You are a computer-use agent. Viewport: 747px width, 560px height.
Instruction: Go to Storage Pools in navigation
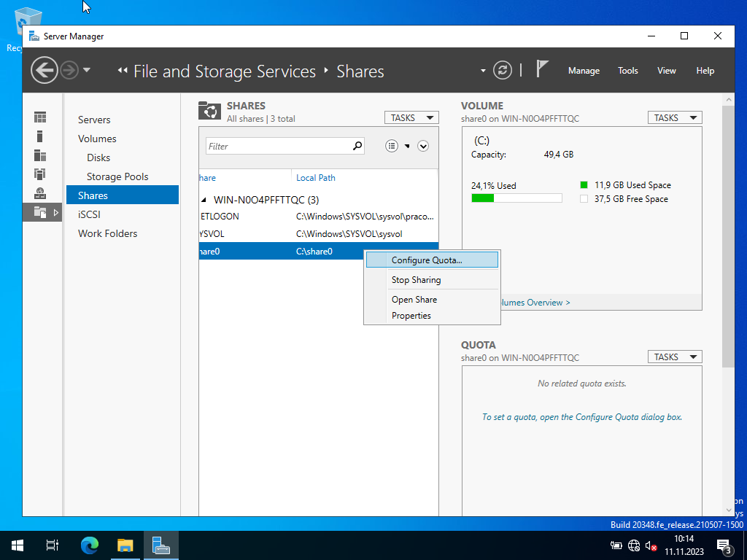tap(117, 176)
